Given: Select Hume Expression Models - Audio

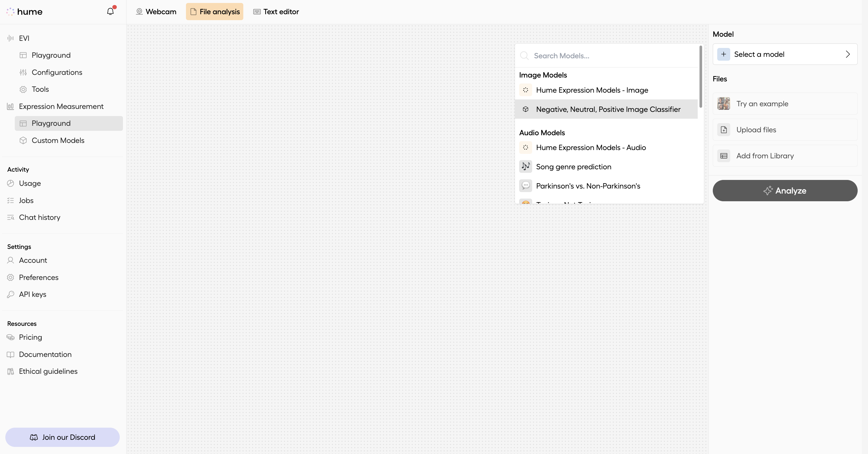Looking at the screenshot, I should pyautogui.click(x=591, y=148).
